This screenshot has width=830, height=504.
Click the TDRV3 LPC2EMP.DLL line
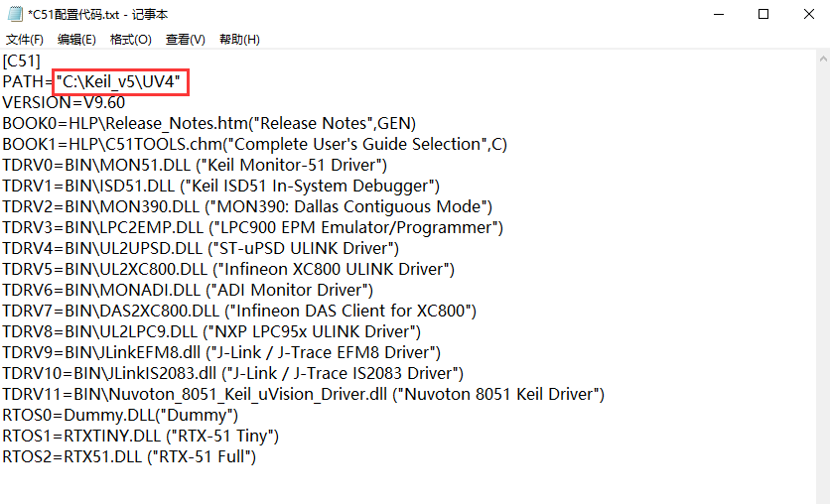click(252, 227)
